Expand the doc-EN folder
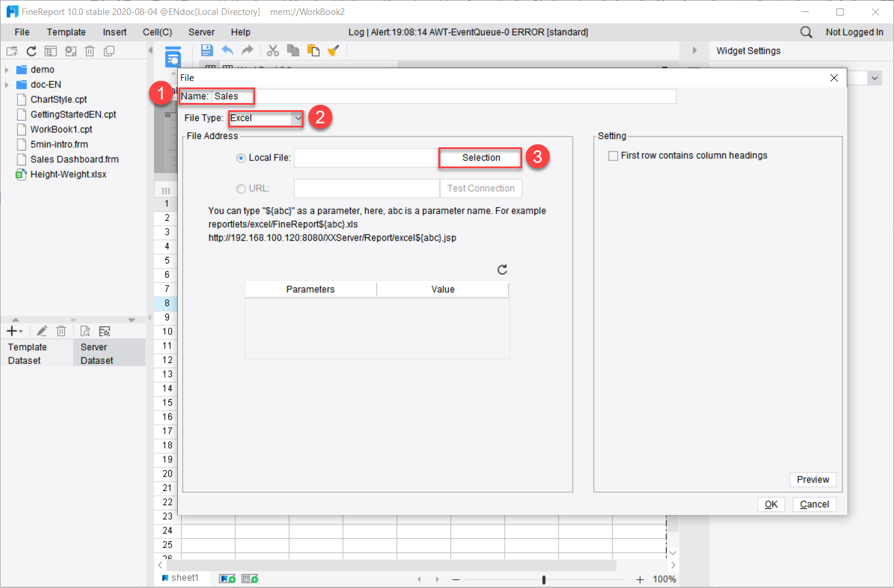This screenshot has width=894, height=588. pyautogui.click(x=7, y=85)
